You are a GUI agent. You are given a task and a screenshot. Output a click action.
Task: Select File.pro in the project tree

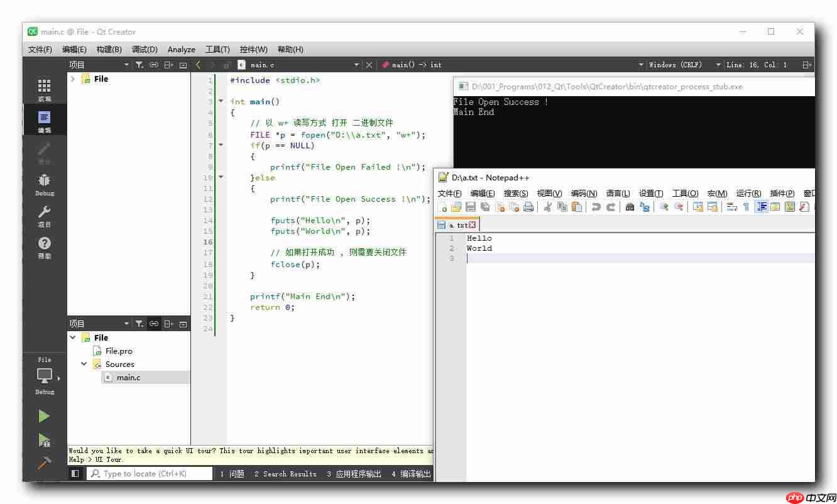118,351
